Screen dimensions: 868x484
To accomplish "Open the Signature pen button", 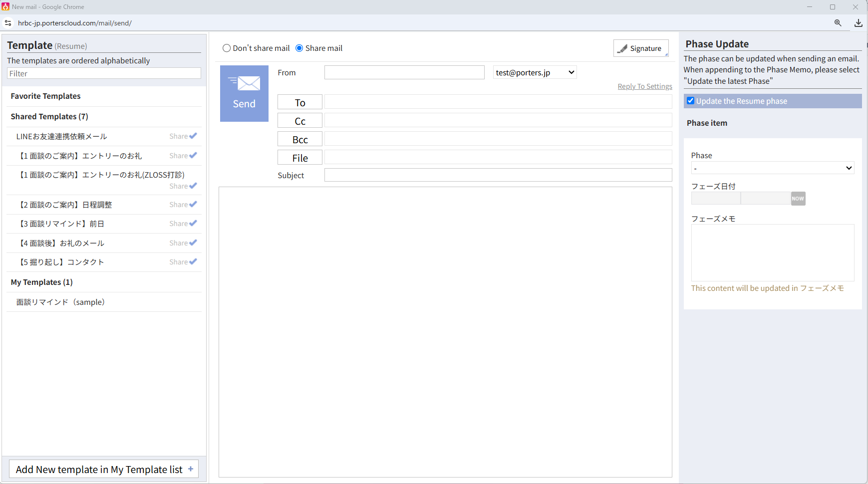I will point(641,48).
